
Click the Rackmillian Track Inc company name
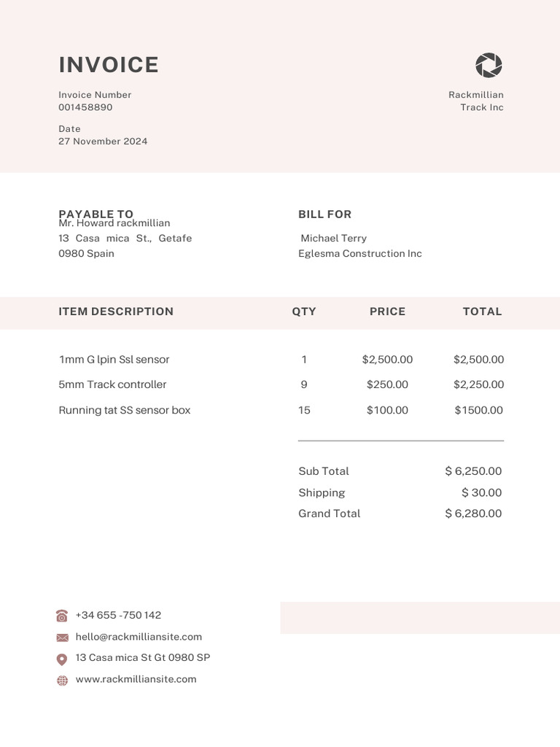click(x=476, y=101)
